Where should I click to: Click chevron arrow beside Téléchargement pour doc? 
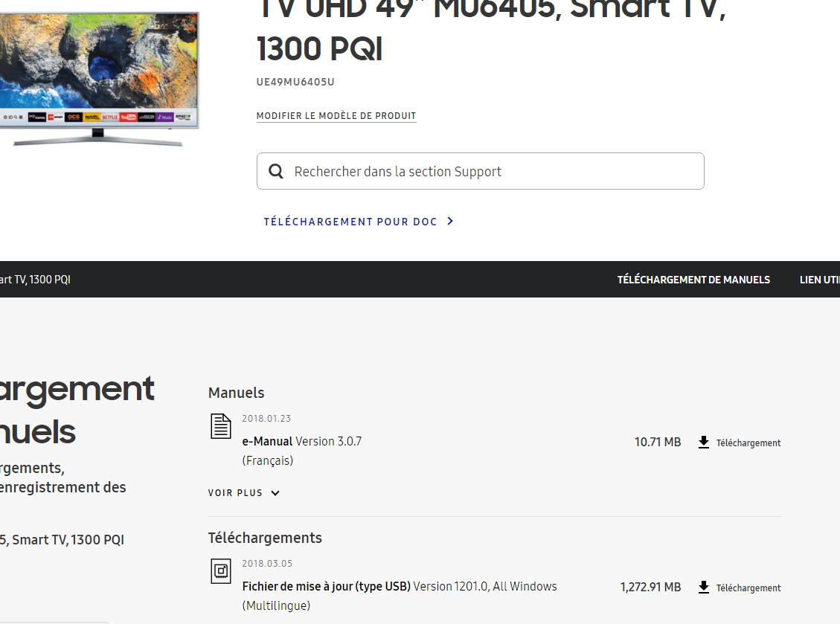point(450,222)
